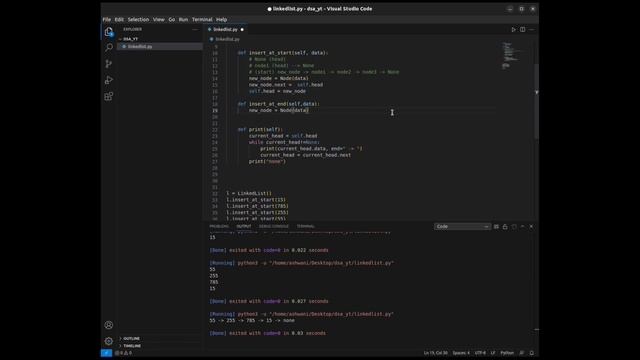Switch to the Problems panel tab

[x=219, y=227]
